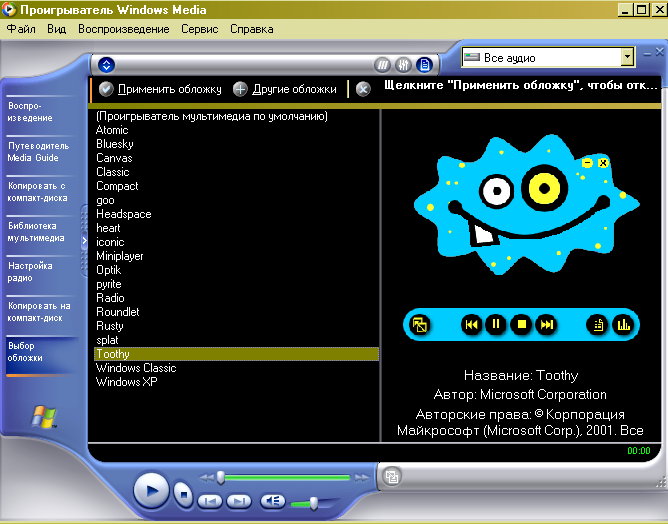668x524 pixels.
Task: Click the Windows Media Player title bar icon
Action: (x=9, y=9)
